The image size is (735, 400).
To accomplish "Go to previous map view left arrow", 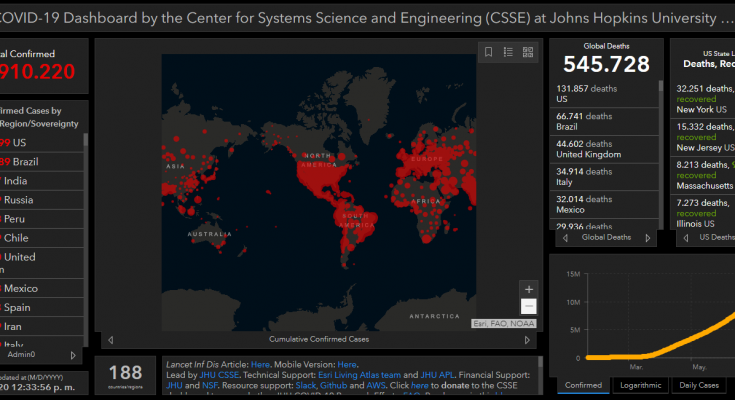I will [111, 340].
